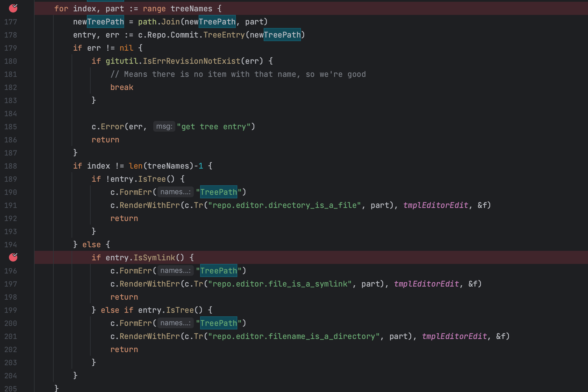Click highlighted "TreePath" string on line 200
Viewport: 588px width, 392px height.
[219, 323]
